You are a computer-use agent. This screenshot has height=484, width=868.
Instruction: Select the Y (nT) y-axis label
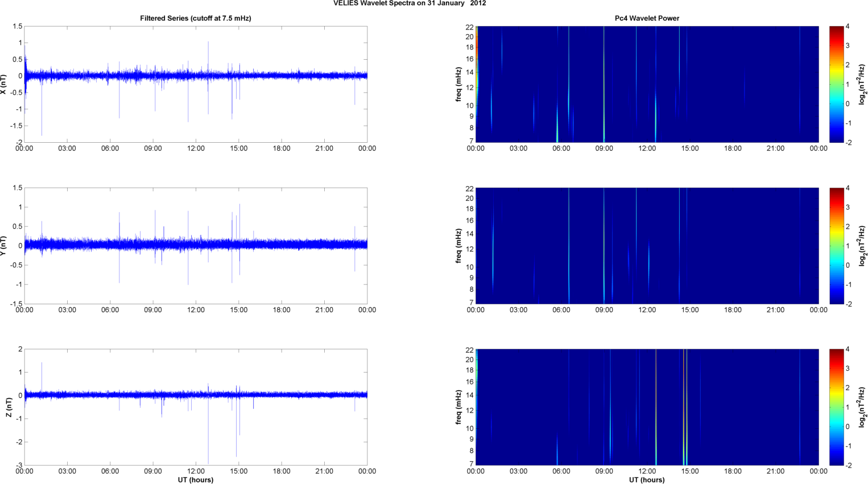click(x=3, y=246)
